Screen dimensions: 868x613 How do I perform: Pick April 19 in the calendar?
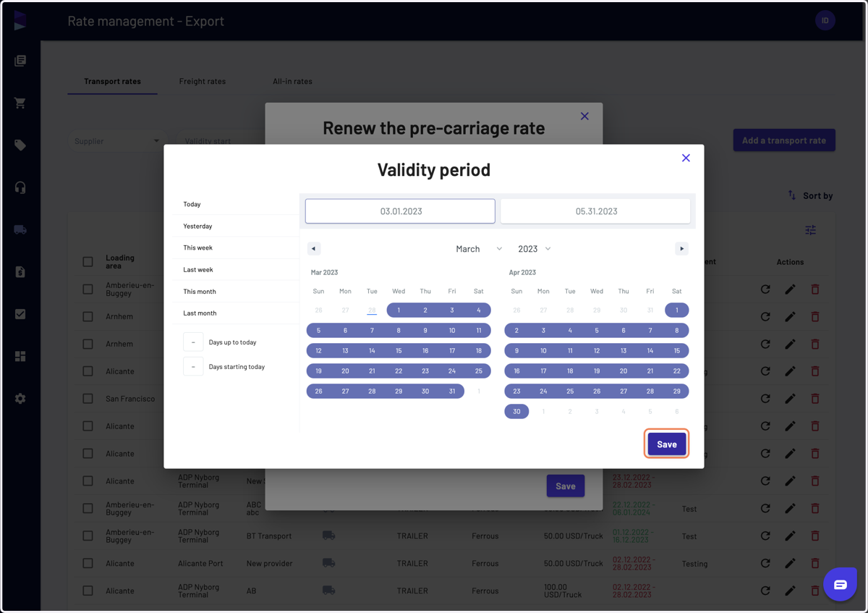click(597, 371)
